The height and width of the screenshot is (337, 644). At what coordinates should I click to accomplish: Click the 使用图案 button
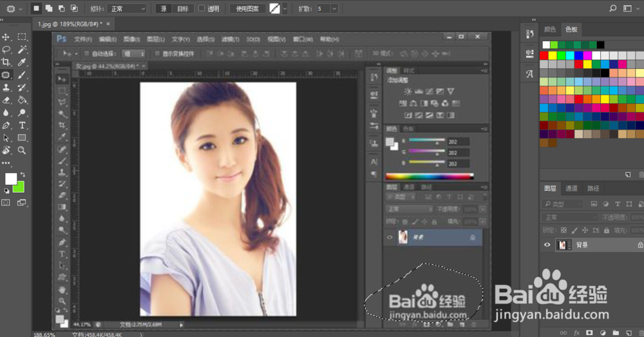(x=247, y=8)
